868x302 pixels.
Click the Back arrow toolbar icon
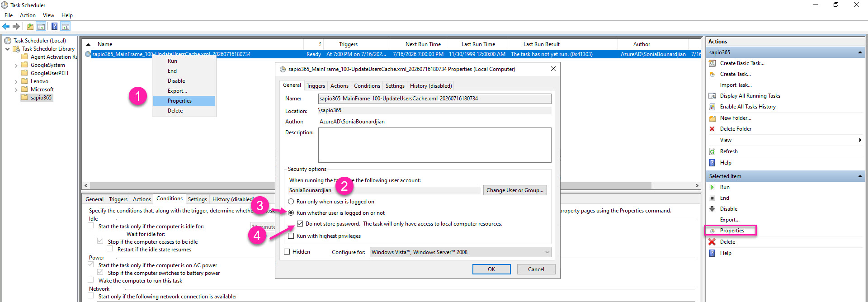6,26
